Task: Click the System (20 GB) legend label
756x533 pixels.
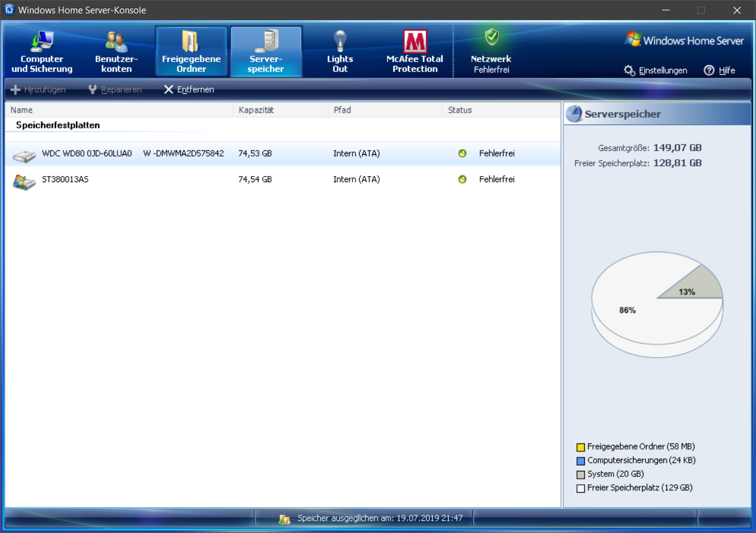Action: (615, 474)
